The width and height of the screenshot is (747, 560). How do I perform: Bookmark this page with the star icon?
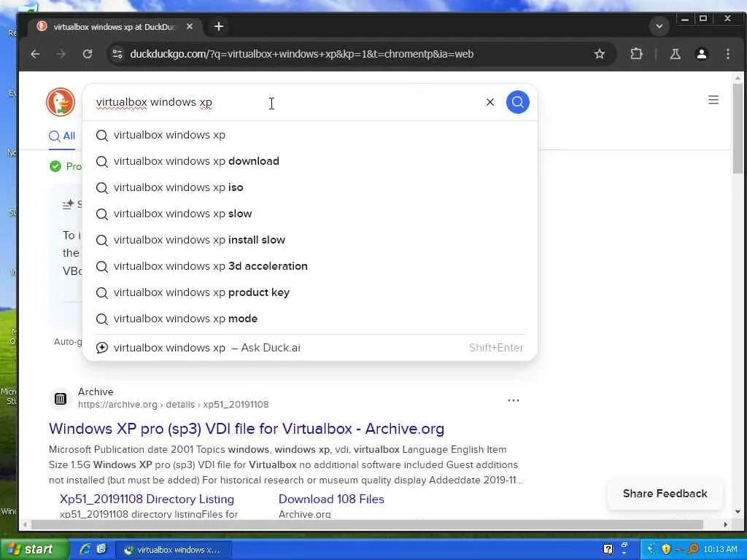pyautogui.click(x=600, y=54)
